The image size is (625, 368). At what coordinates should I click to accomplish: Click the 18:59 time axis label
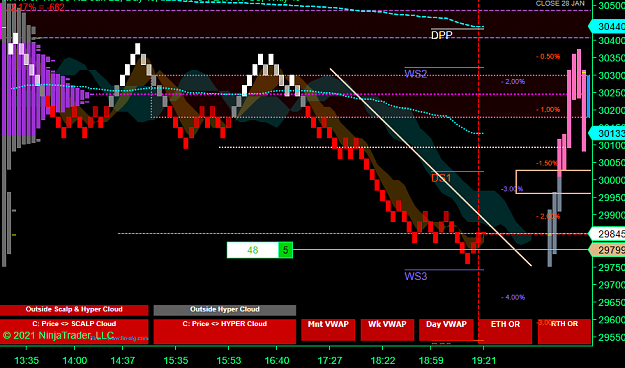[431, 360]
